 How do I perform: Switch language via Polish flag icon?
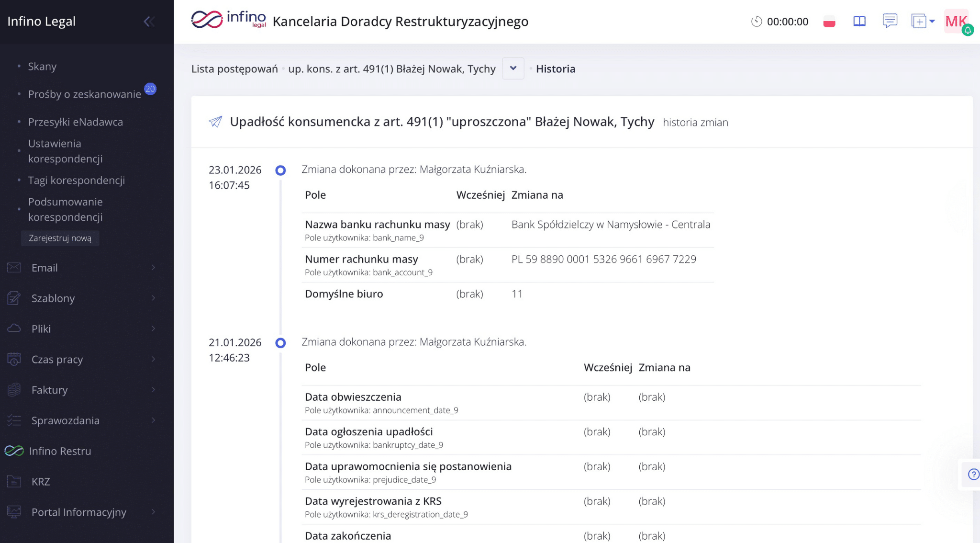point(829,22)
